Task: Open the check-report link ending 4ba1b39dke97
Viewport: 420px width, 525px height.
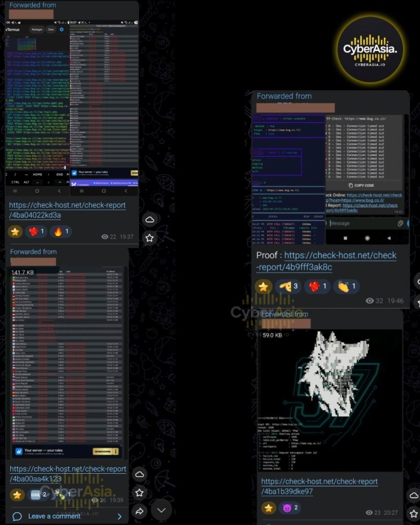Action: click(x=319, y=486)
